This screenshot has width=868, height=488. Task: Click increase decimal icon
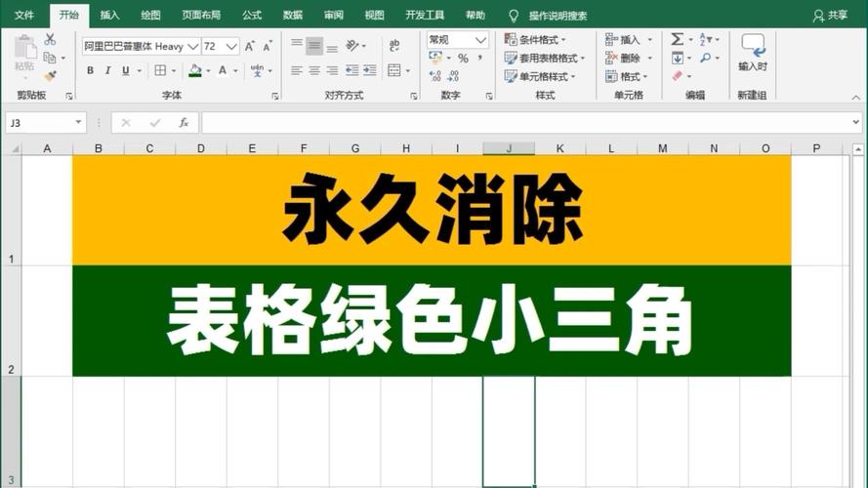click(435, 76)
